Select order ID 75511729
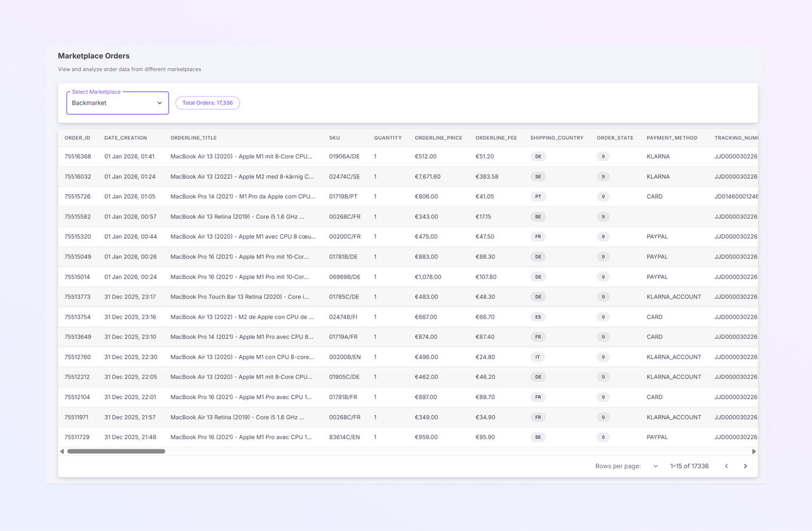The width and height of the screenshot is (812, 531). click(x=78, y=437)
